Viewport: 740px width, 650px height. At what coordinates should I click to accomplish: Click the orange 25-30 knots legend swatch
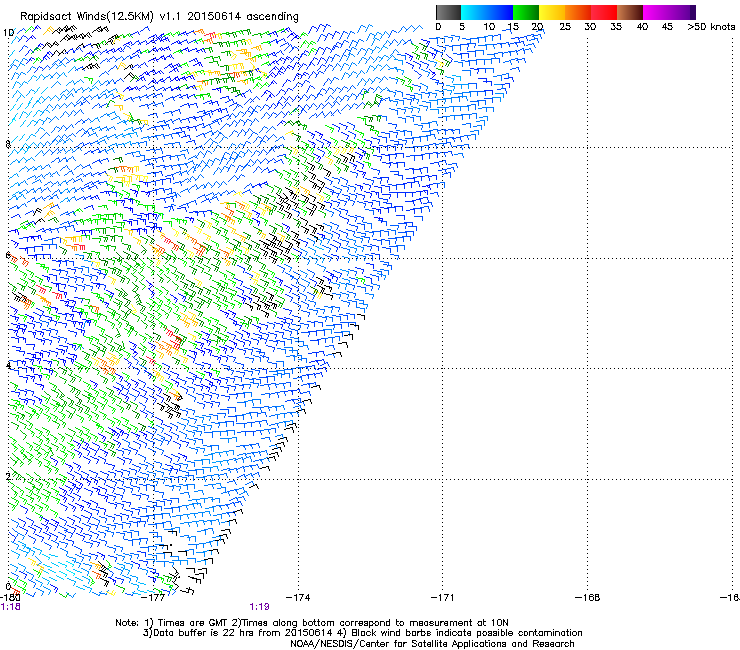click(x=578, y=12)
